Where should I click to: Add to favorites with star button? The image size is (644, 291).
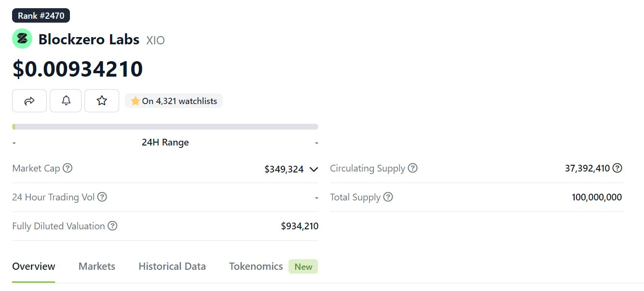(102, 101)
